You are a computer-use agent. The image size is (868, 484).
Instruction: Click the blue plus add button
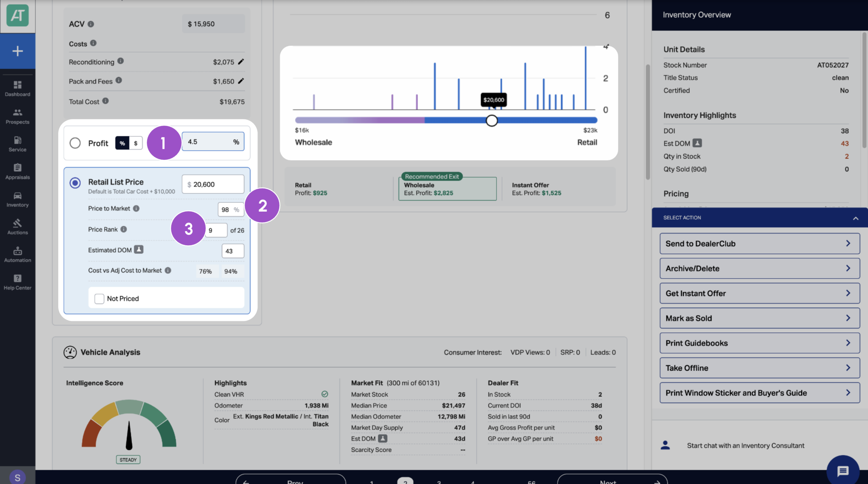[x=18, y=51]
